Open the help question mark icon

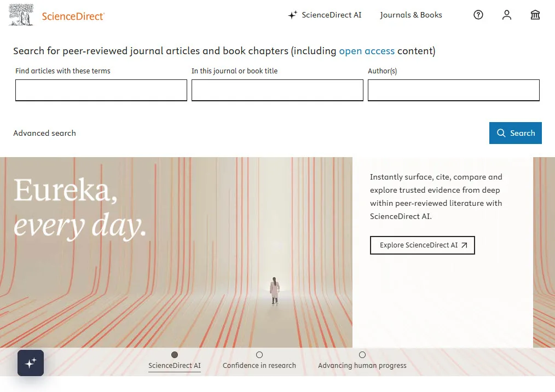(x=478, y=15)
